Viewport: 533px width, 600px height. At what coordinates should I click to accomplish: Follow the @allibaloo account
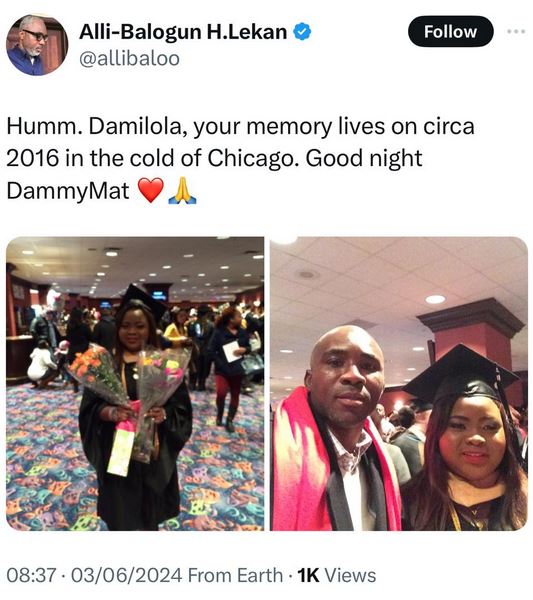[x=451, y=31]
